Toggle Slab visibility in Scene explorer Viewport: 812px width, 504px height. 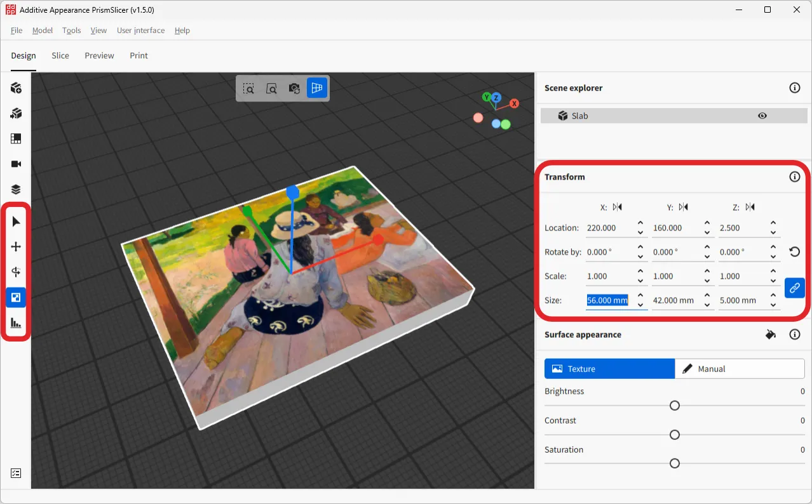click(762, 116)
